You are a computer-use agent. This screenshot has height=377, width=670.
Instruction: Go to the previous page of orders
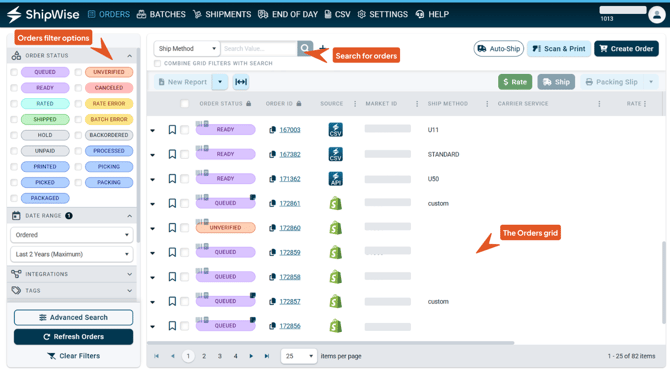(173, 356)
